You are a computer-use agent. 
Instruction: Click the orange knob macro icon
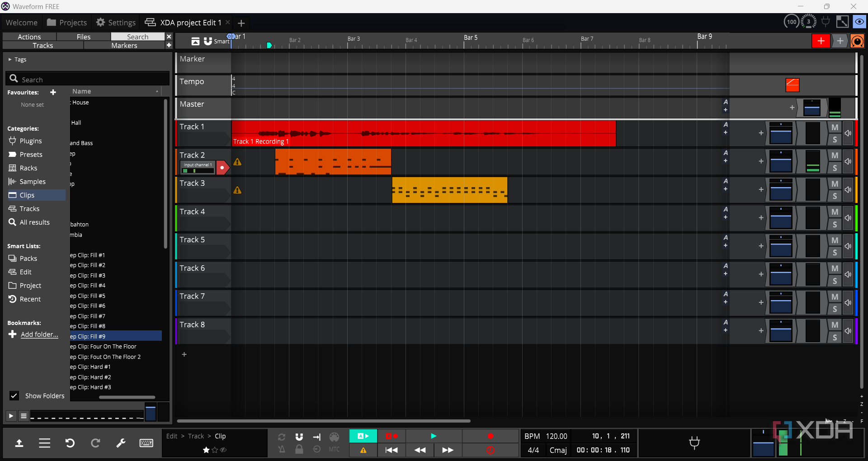click(858, 41)
